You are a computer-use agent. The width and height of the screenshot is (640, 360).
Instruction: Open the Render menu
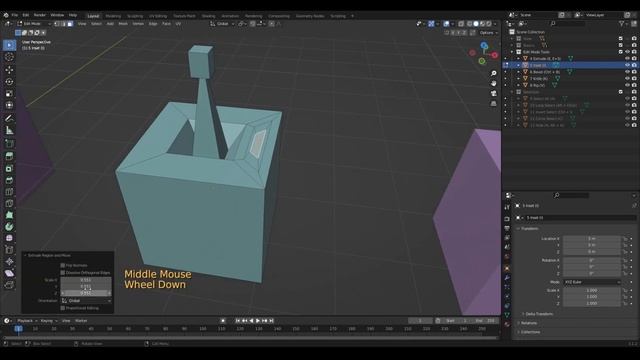coord(40,15)
